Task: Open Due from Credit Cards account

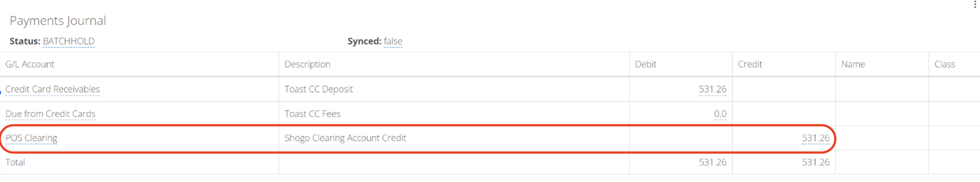Action: pos(50,114)
